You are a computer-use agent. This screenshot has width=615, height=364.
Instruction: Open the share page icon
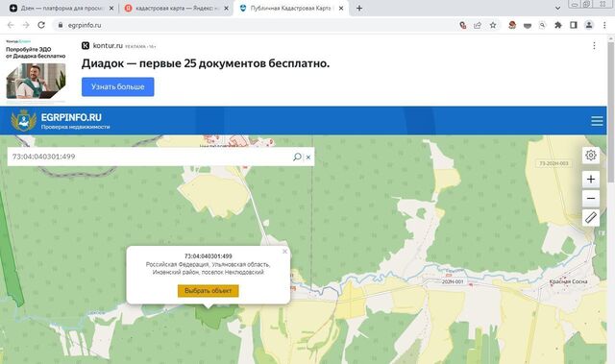478,25
